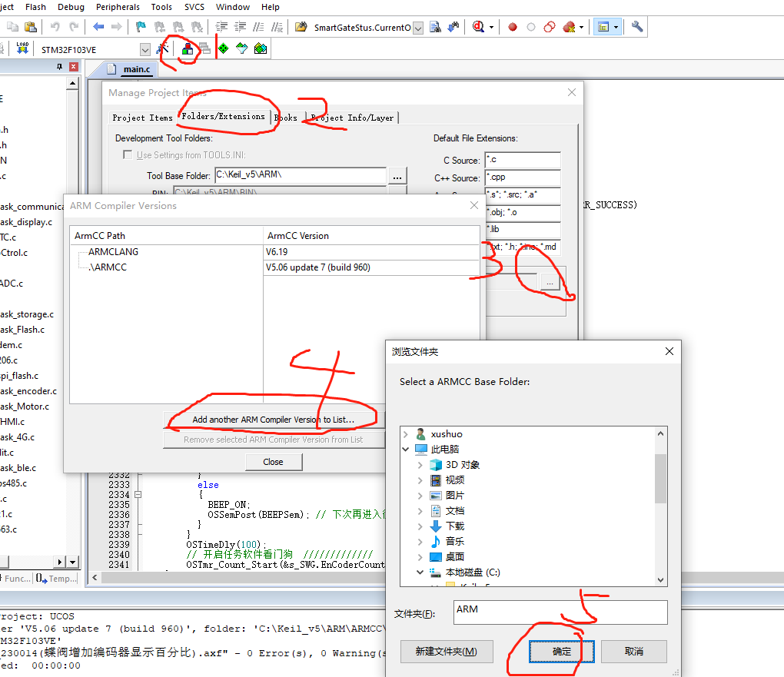
Task: Click the Redo icon
Action: click(x=74, y=27)
